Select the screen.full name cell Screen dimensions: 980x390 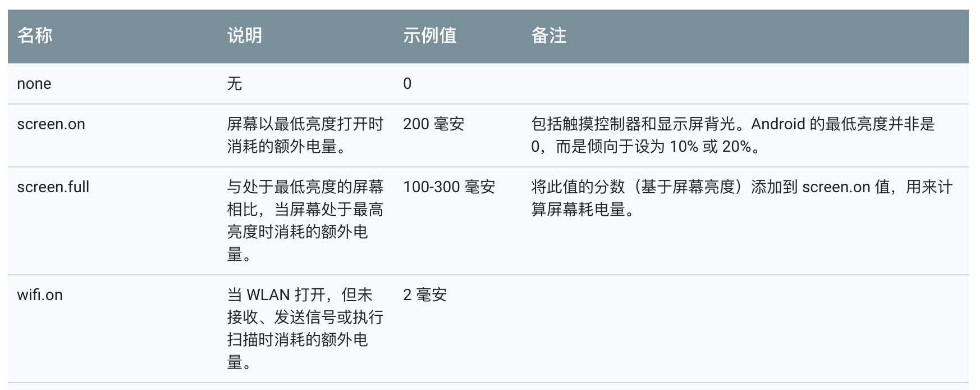tap(53, 187)
